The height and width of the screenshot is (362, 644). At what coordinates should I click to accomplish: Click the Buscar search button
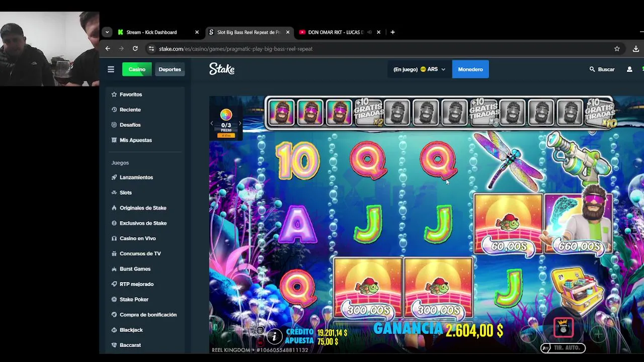(602, 69)
